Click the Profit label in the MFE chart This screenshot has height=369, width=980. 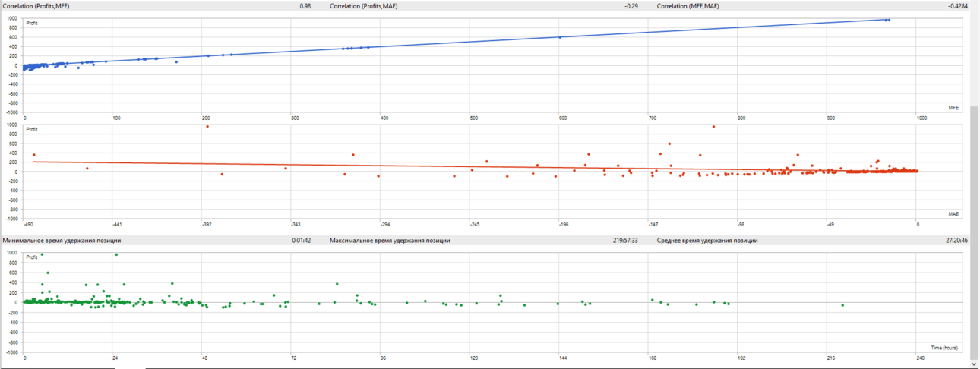click(x=32, y=23)
